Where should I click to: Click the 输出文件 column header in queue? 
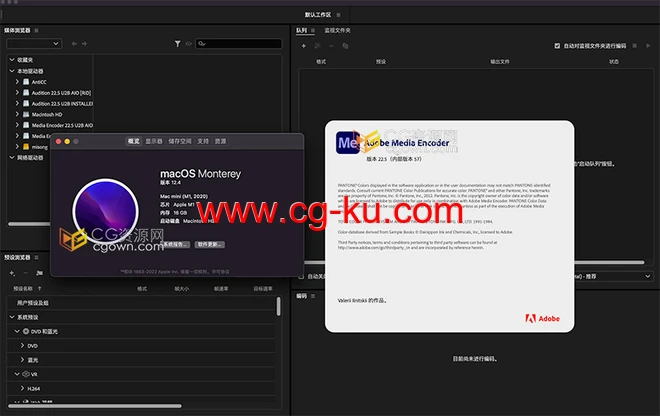tap(500, 61)
